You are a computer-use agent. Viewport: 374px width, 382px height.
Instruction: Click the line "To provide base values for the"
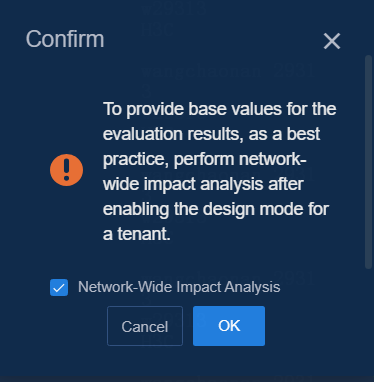220,109
